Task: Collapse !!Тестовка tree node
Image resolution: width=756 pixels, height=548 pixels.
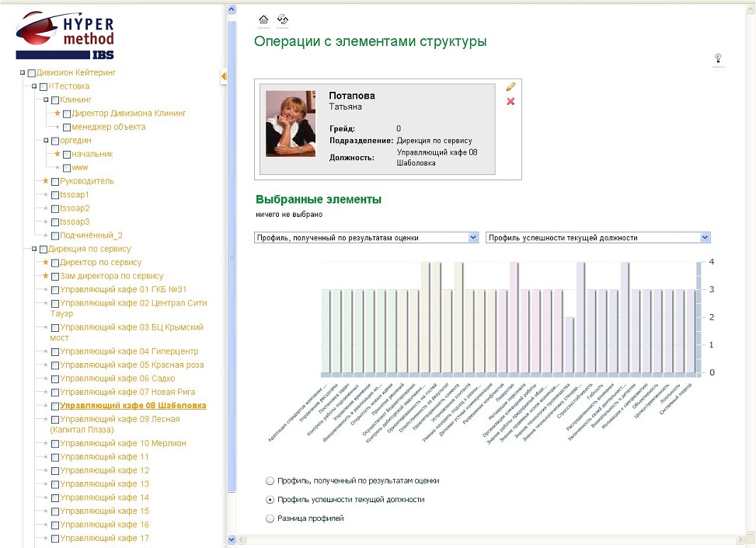Action: tap(33, 86)
